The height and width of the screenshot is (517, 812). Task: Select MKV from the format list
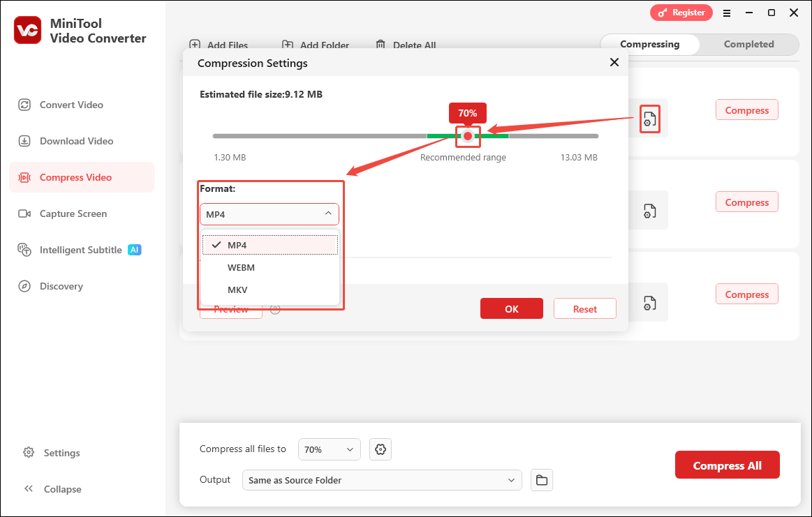(x=237, y=290)
